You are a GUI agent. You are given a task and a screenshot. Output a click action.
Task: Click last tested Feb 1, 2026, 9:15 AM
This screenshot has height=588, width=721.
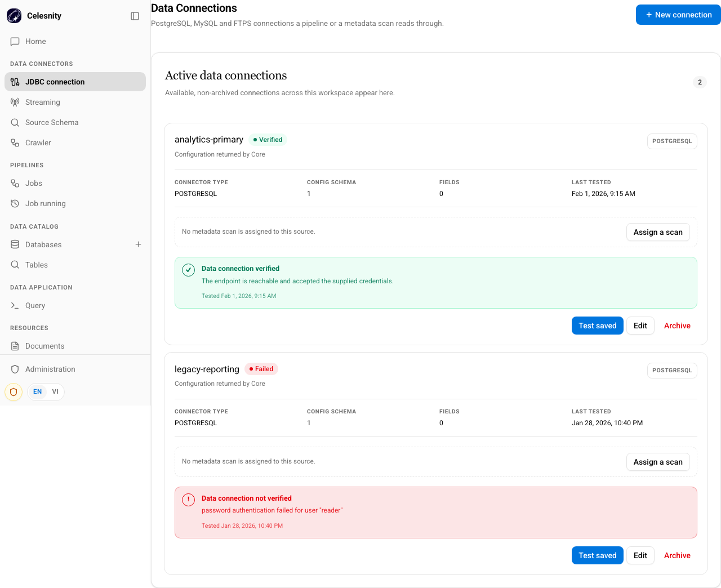(603, 194)
